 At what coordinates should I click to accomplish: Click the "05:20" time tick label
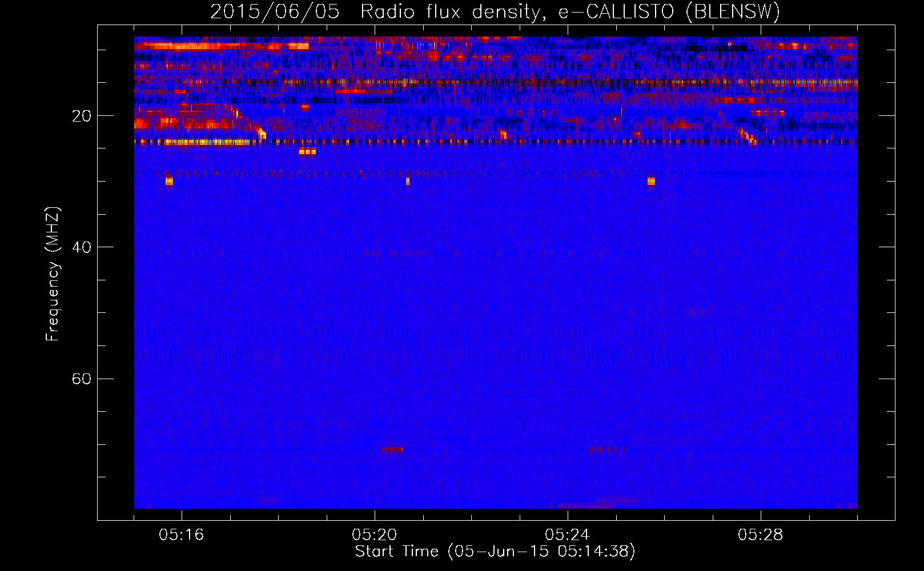coord(375,535)
